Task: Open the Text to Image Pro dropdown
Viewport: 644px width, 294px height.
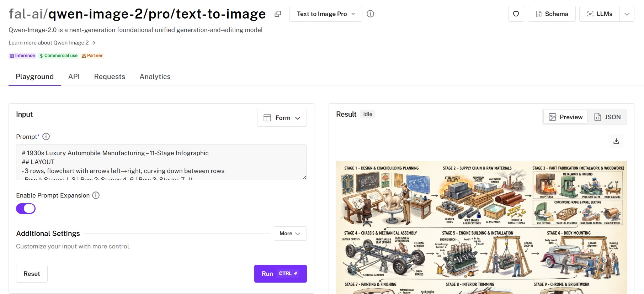Action: [x=326, y=14]
